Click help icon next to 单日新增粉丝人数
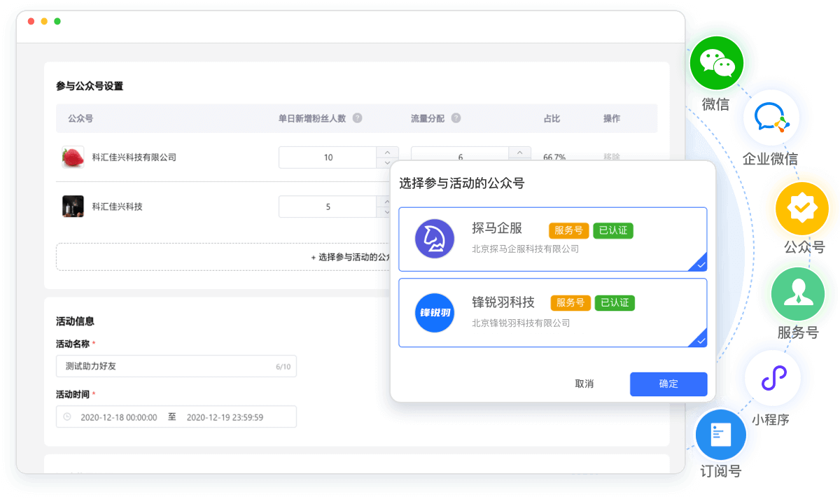 357,118
